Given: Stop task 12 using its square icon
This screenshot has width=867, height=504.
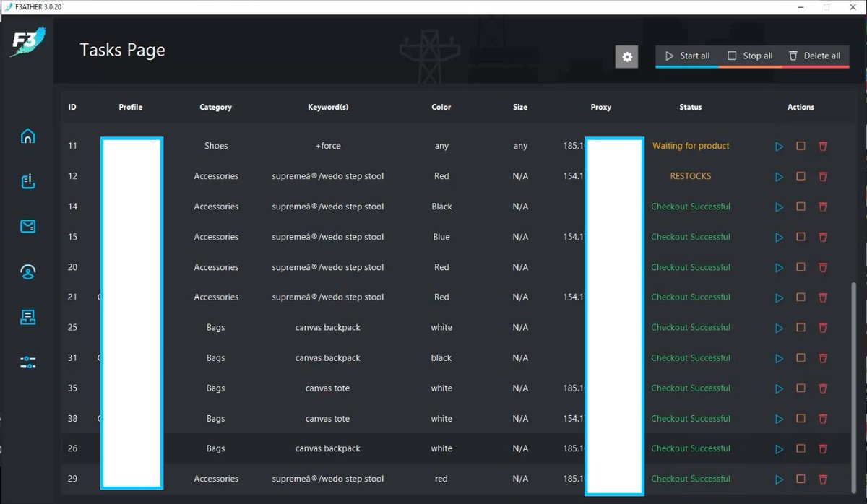Looking at the screenshot, I should [x=801, y=176].
